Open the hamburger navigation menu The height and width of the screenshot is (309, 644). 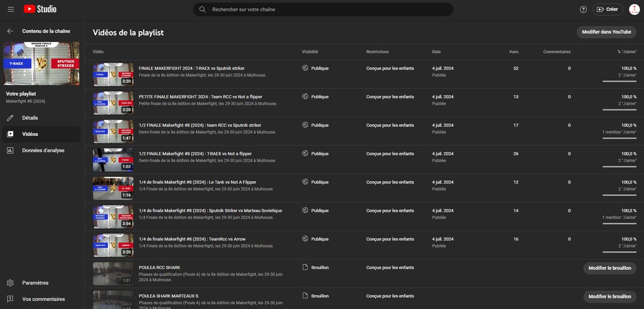tap(10, 9)
